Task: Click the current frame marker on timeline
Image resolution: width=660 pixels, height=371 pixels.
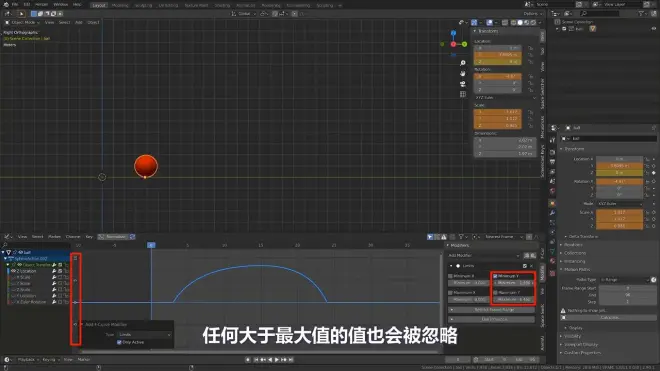Action: pos(151,245)
